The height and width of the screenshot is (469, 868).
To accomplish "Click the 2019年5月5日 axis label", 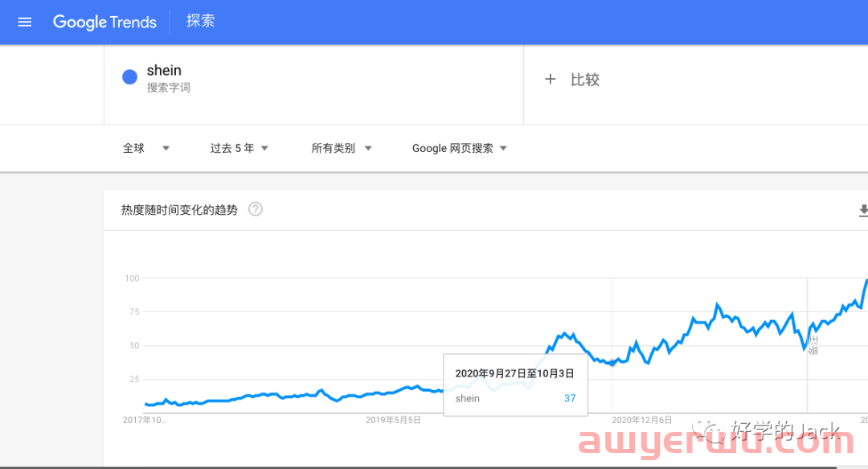I will pos(393,420).
